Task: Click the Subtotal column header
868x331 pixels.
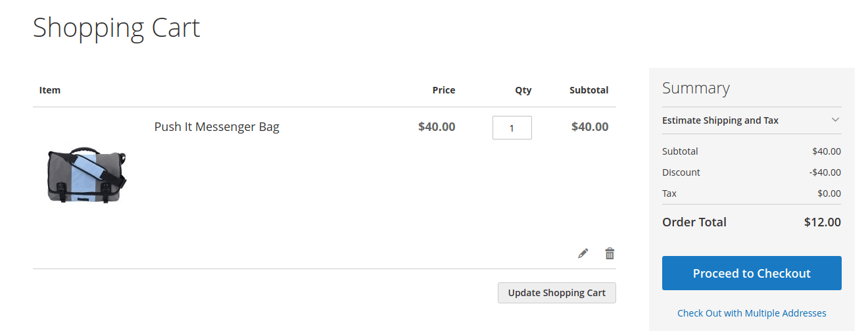Action: (589, 90)
